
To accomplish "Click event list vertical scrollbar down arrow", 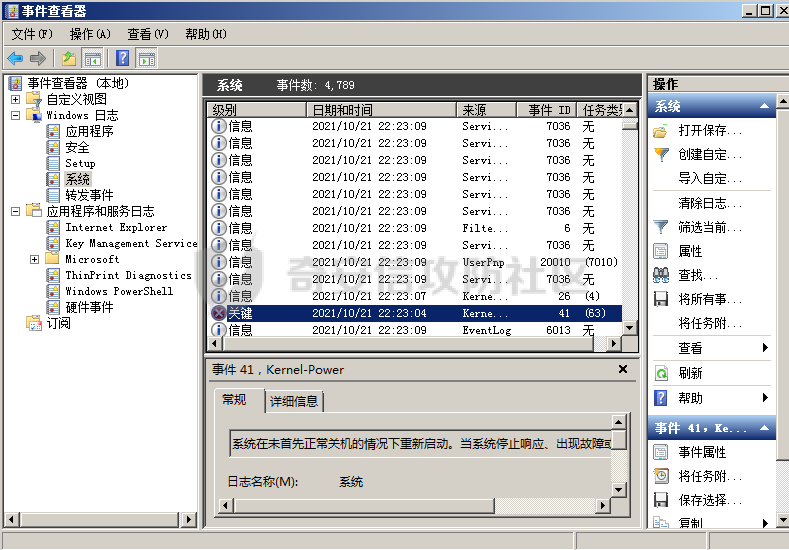I will [x=629, y=328].
